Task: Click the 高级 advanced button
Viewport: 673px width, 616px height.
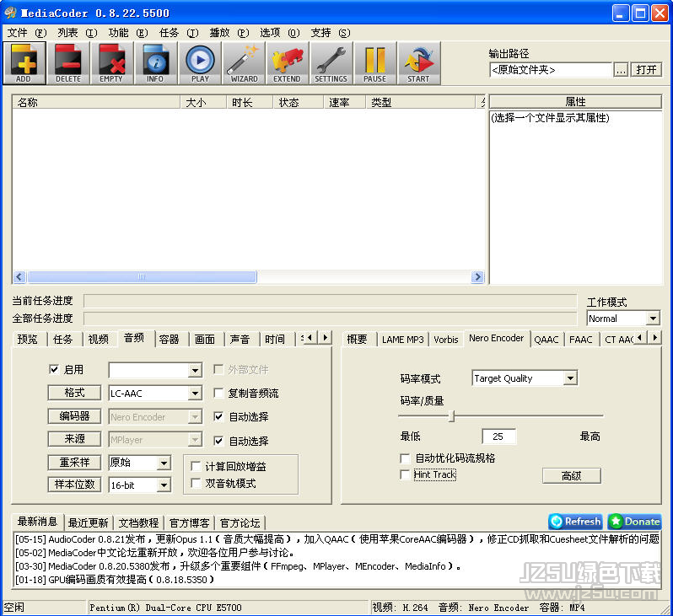Action: click(x=571, y=476)
